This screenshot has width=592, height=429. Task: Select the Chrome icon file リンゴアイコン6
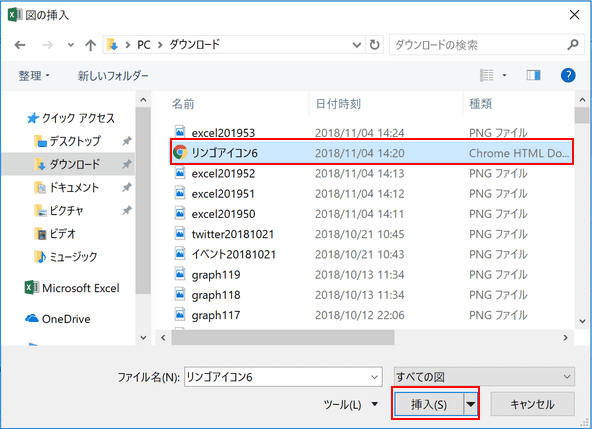tap(372, 153)
